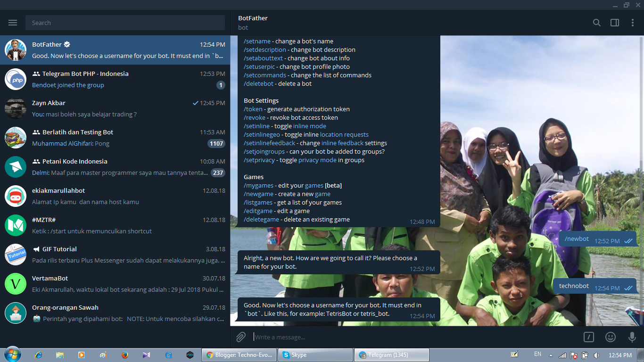Open Windows Explorer folder taskbar icon

point(60,355)
